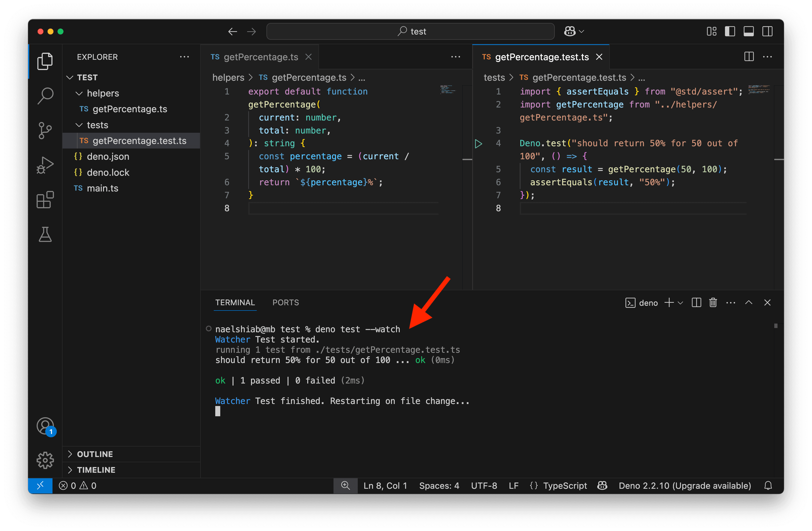Split the terminal
Image resolution: width=812 pixels, height=531 pixels.
coord(696,302)
